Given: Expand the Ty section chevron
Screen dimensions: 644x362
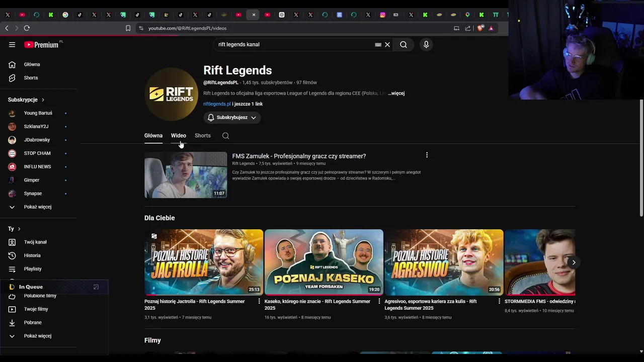Looking at the screenshot, I should (x=19, y=229).
